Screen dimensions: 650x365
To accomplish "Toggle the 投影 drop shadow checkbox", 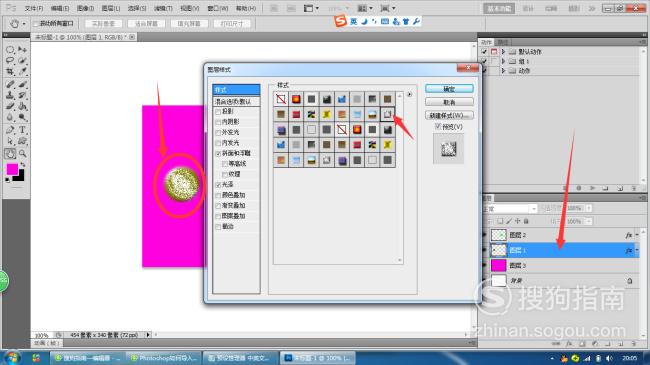I will (x=218, y=112).
